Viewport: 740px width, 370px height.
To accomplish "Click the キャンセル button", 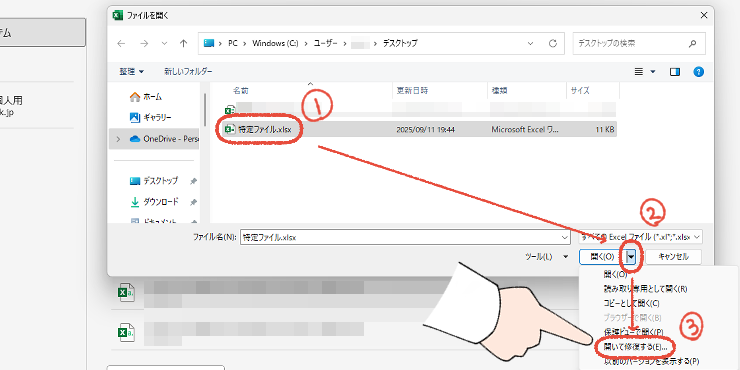I will pos(673,257).
